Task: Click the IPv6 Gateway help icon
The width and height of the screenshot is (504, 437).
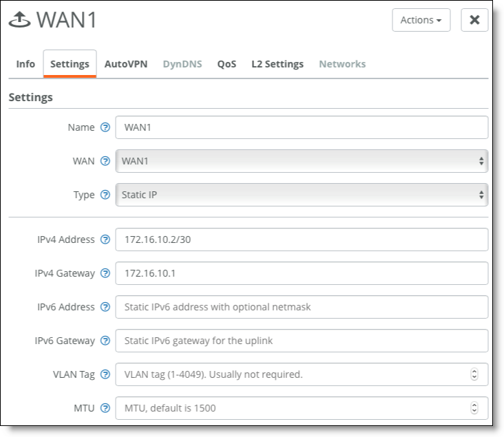Action: (105, 341)
